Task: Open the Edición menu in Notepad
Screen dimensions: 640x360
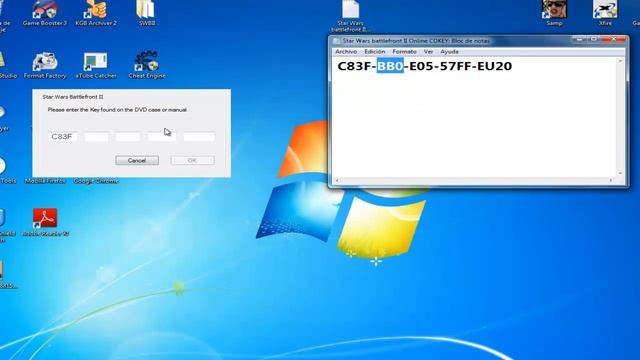Action: (x=375, y=52)
